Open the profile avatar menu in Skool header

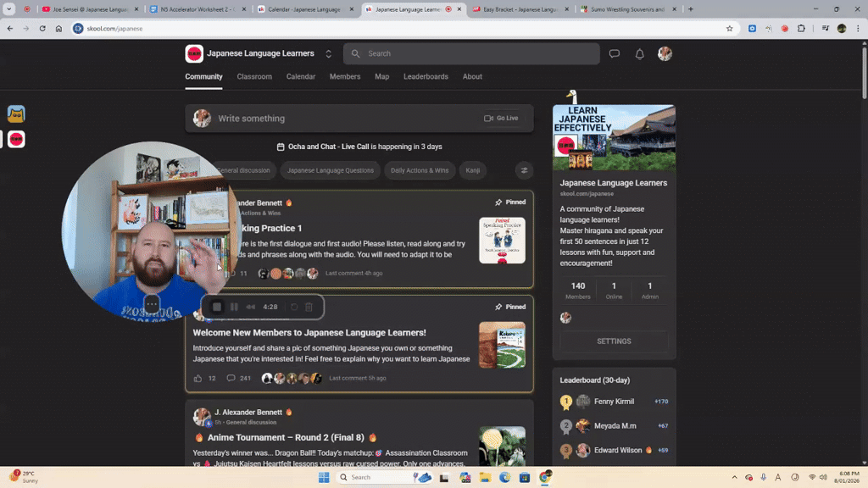pos(665,53)
